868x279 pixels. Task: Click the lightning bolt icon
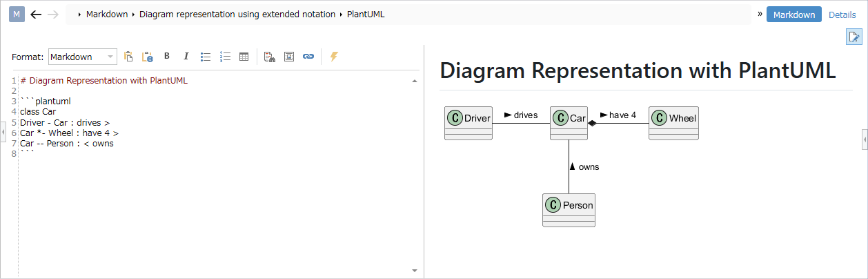click(334, 57)
